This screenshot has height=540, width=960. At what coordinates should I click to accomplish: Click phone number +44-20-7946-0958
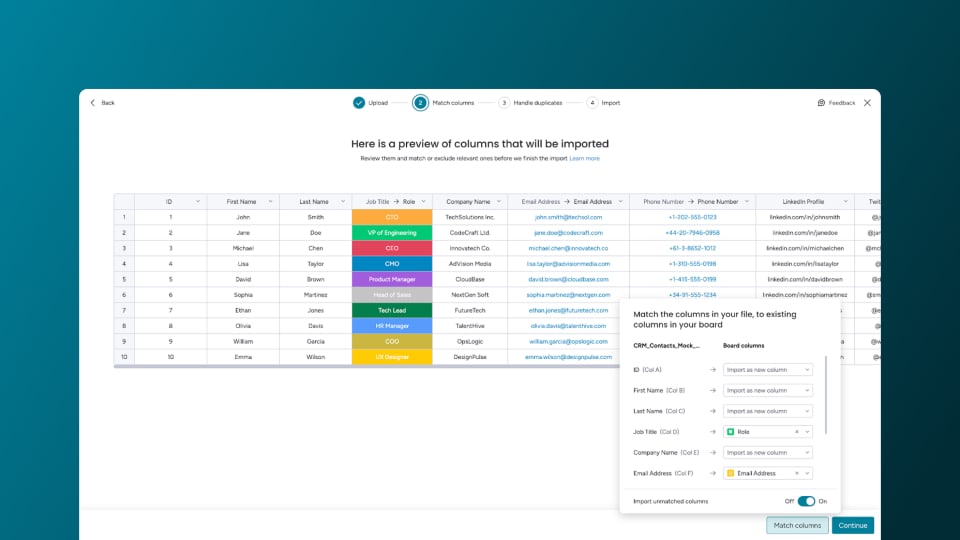(692, 233)
